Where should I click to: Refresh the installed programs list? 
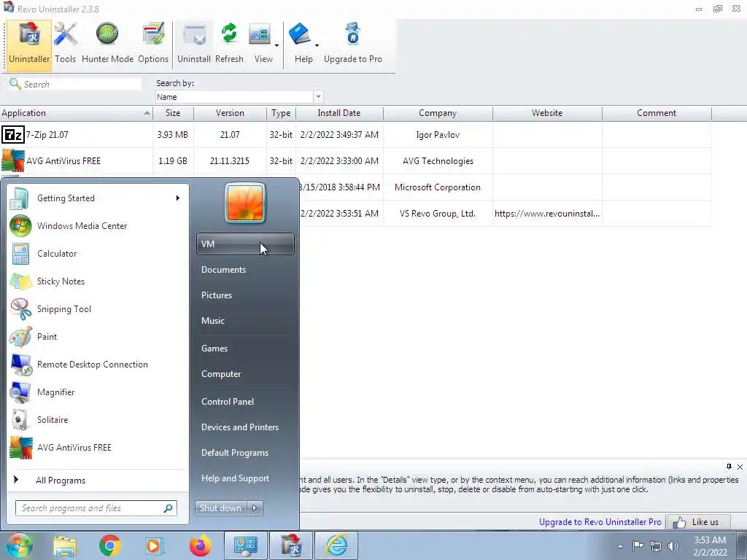pyautogui.click(x=229, y=43)
